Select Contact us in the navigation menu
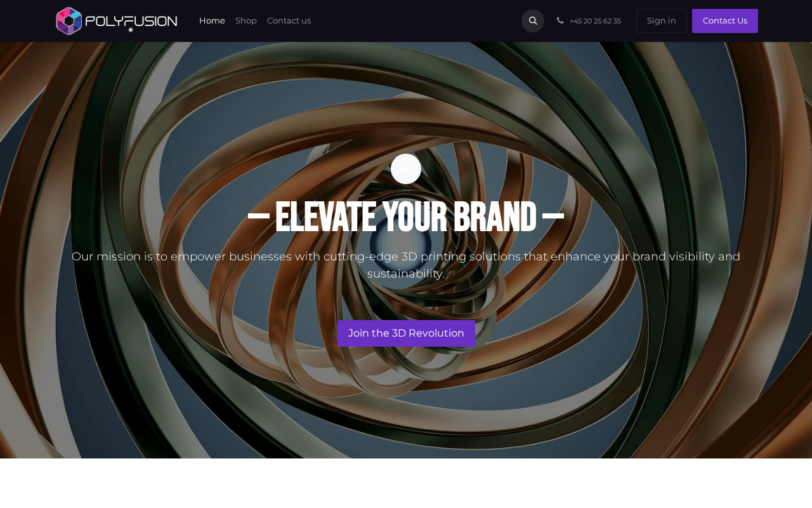Screen dimensions: 812x508 pyautogui.click(x=289, y=21)
